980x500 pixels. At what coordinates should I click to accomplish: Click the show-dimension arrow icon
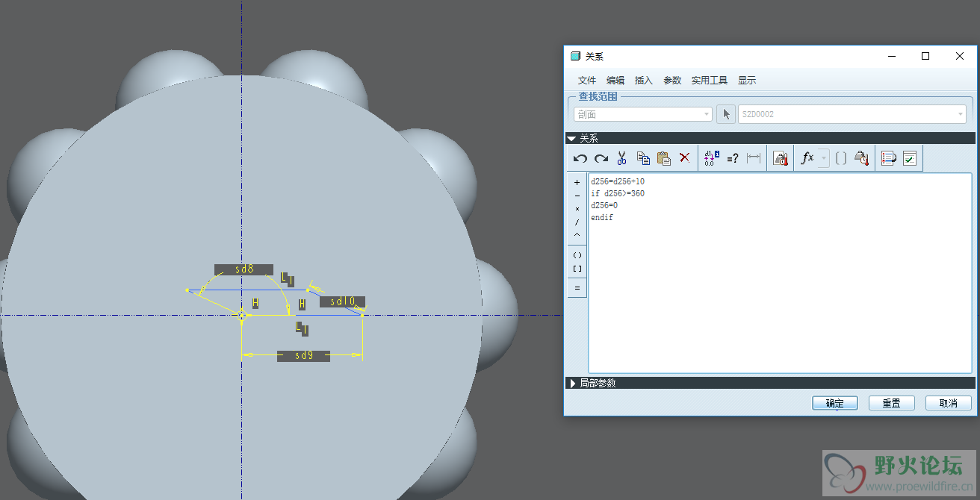tap(754, 158)
